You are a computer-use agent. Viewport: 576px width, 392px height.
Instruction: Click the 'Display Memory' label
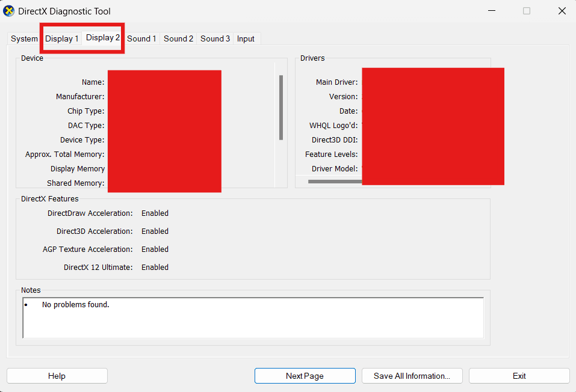tap(78, 169)
